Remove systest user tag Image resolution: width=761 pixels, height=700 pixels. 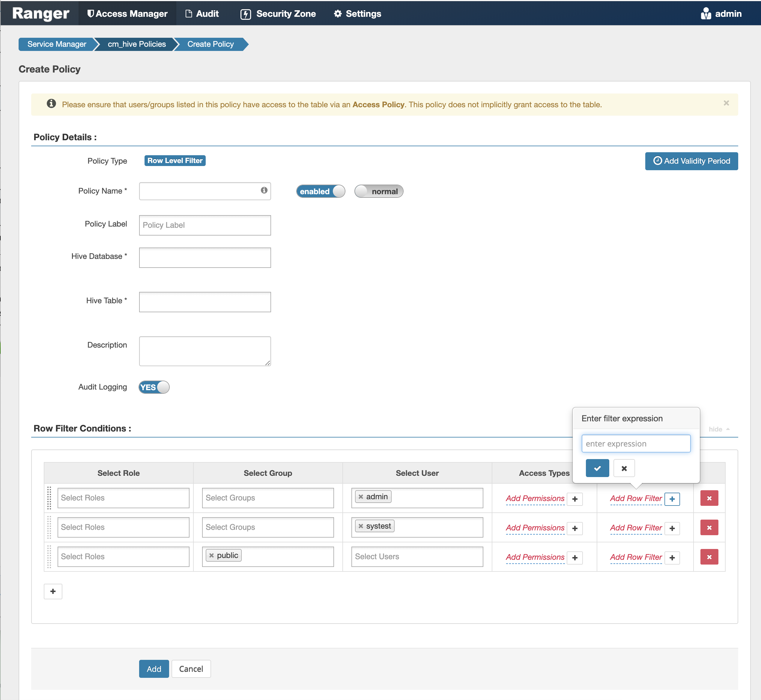[361, 526]
